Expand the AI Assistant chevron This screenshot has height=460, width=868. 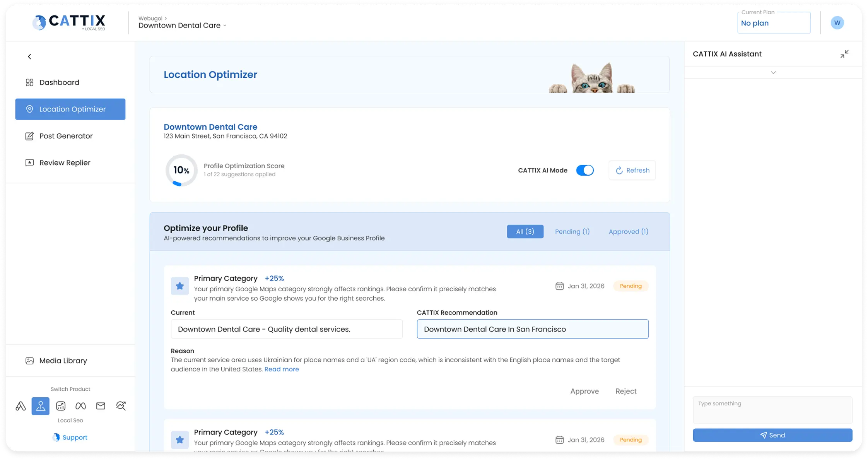(x=773, y=72)
